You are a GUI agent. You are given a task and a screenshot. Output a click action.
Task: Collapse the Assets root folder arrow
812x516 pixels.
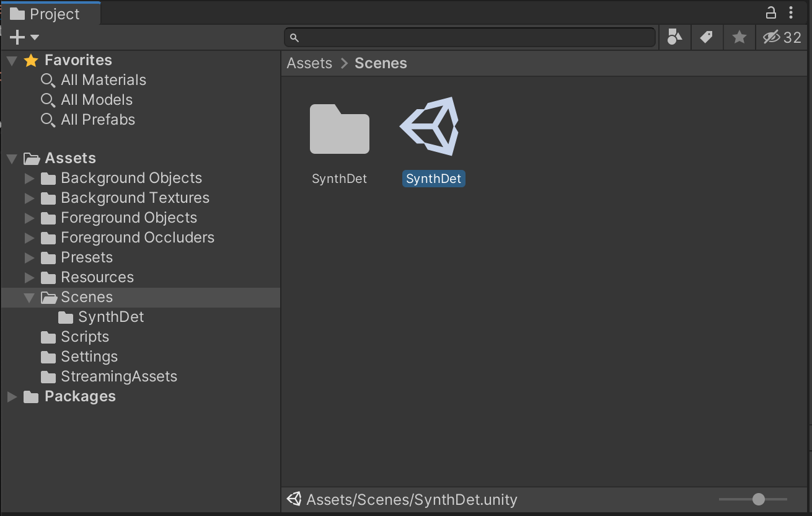[12, 159]
